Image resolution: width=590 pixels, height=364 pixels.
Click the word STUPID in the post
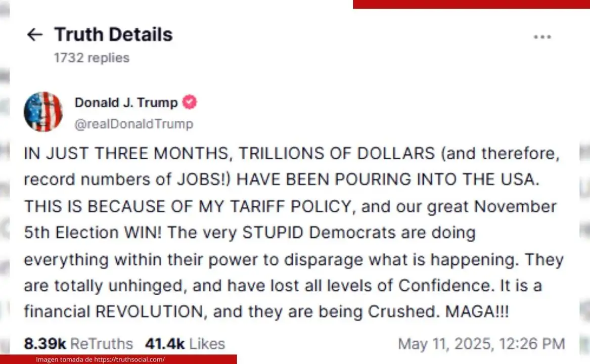coord(273,232)
